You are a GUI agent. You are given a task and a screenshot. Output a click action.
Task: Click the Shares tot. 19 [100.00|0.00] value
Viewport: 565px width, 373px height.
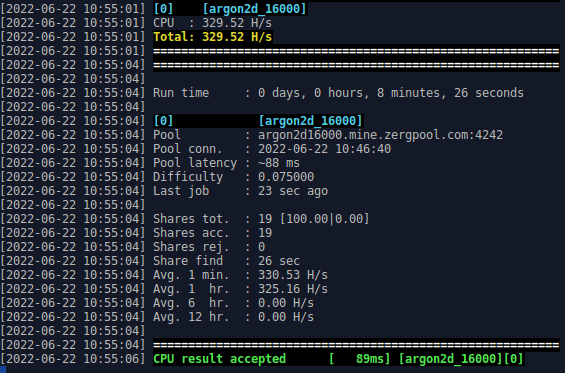(x=314, y=219)
